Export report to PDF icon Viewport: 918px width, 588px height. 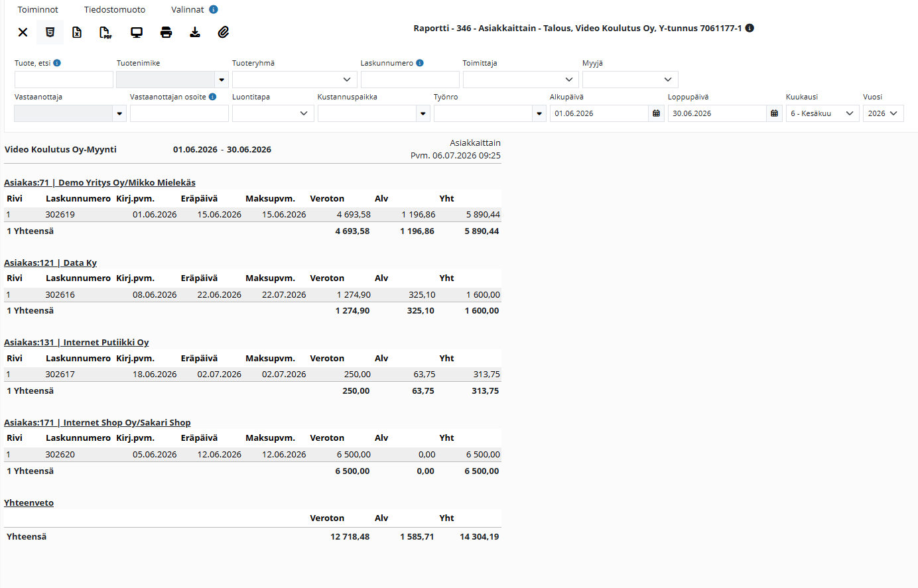[105, 32]
